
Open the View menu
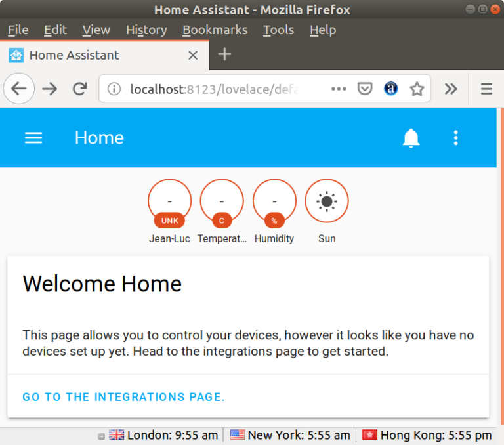(96, 30)
